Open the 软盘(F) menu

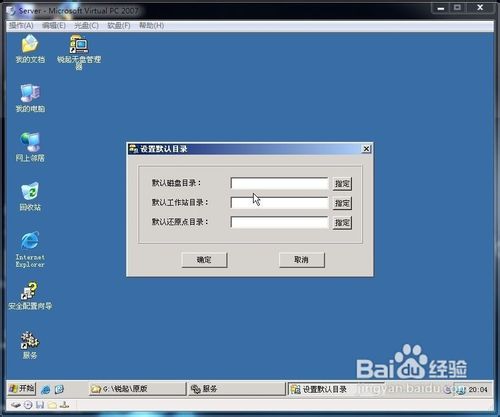point(119,26)
